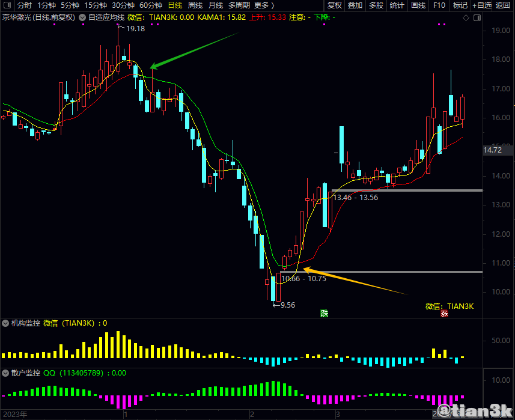This screenshot has width=515, height=420.
Task: Click the 上升: 15.33 value
Action: click(267, 17)
